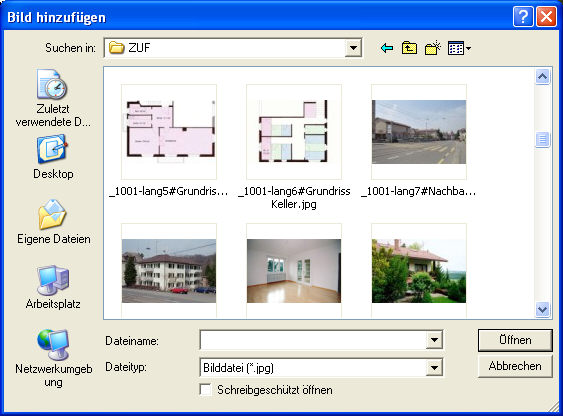The width and height of the screenshot is (563, 416).
Task: Click the help question mark button
Action: 523,17
